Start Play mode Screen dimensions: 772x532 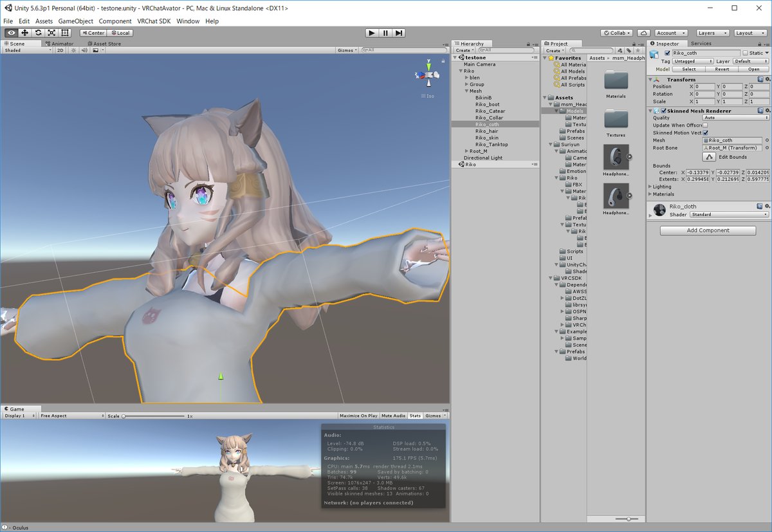tap(372, 33)
